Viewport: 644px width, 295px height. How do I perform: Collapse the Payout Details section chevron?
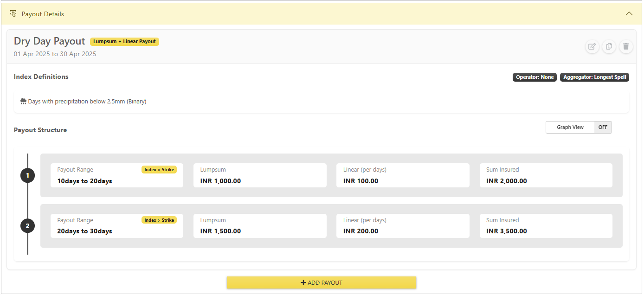[629, 14]
